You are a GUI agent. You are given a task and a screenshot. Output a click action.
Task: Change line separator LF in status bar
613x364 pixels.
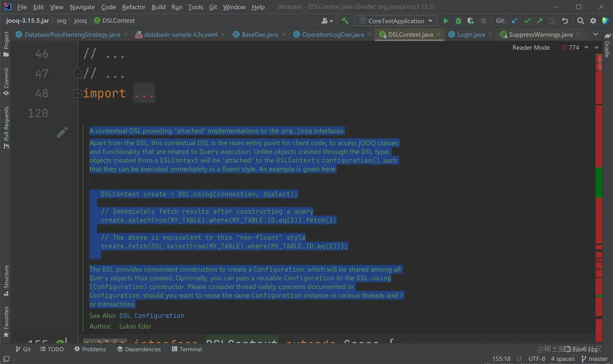coord(519,359)
